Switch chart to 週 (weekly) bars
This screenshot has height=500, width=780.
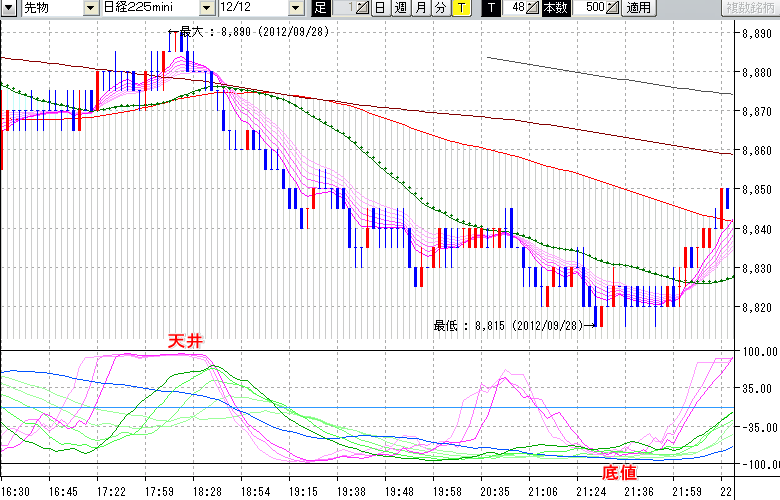click(399, 8)
